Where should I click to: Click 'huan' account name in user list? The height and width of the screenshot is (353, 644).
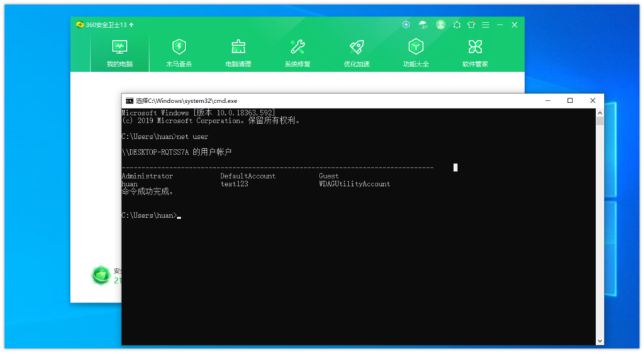pyautogui.click(x=130, y=184)
